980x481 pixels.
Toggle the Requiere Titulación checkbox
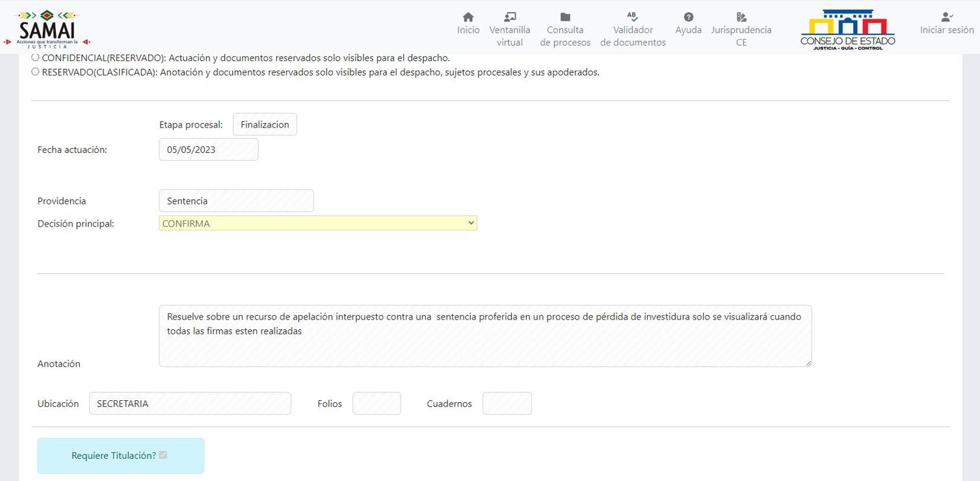[163, 455]
